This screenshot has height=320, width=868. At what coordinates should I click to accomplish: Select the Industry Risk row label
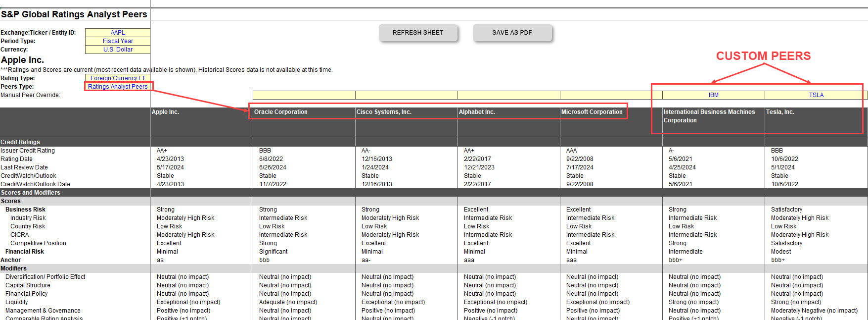tap(28, 218)
